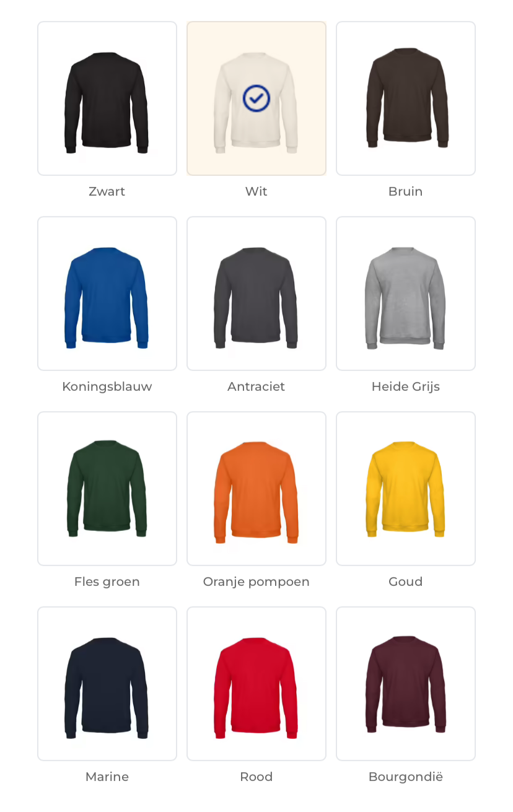Choose the Heide Grijs sweater

pyautogui.click(x=406, y=294)
